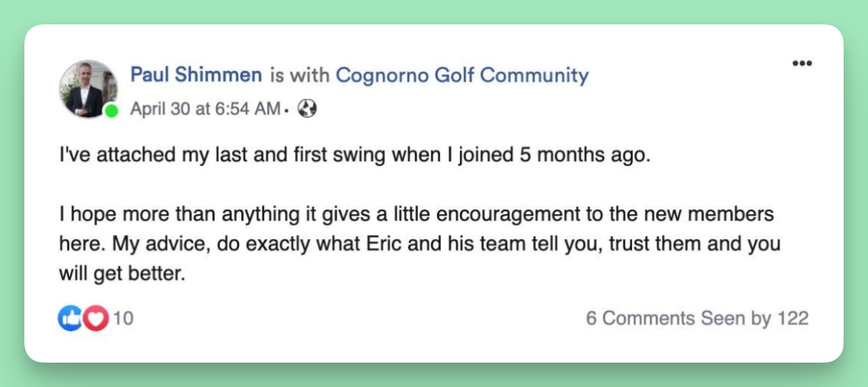Visit the Cognorno Golf Community page link

[462, 75]
